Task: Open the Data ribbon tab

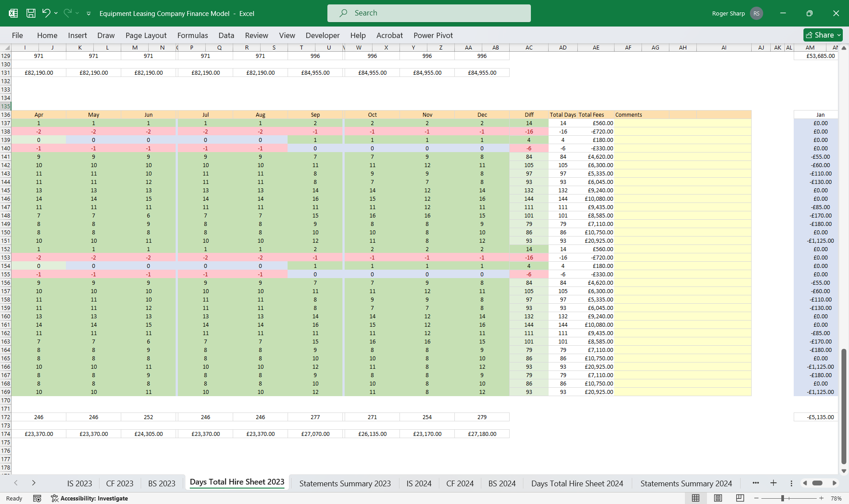Action: click(x=226, y=35)
